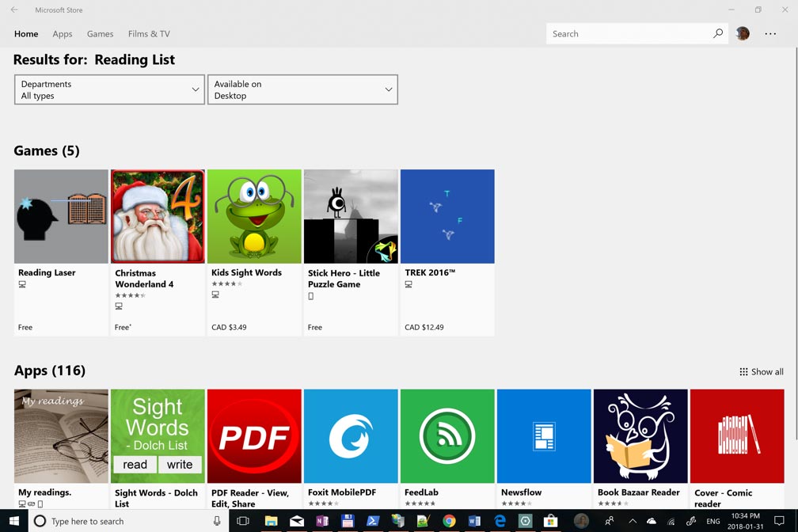Click the Reading Laser title text
Screen dimensions: 798x532
tap(47, 272)
